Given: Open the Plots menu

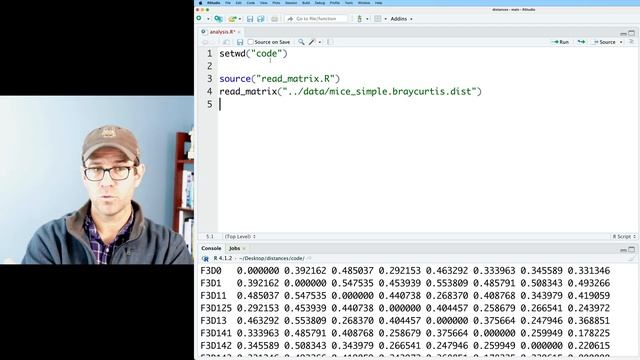Looking at the screenshot, I should pos(276,3).
